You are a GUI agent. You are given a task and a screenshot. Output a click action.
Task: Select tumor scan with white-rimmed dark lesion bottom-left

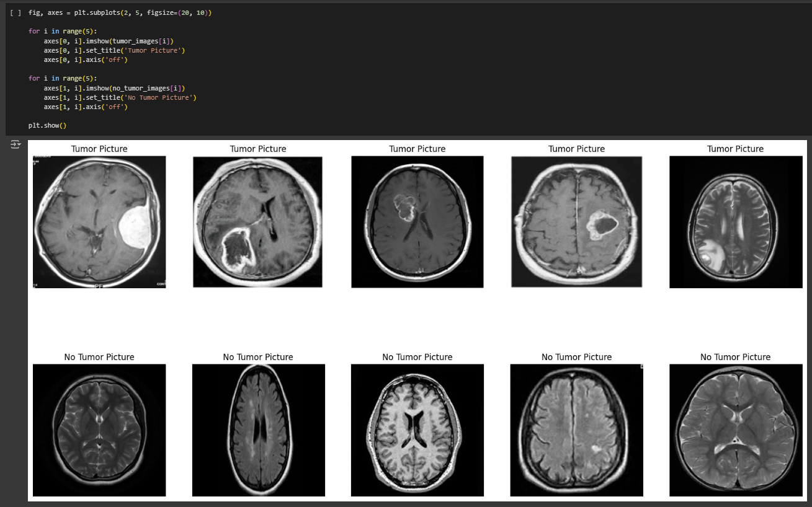tap(257, 222)
